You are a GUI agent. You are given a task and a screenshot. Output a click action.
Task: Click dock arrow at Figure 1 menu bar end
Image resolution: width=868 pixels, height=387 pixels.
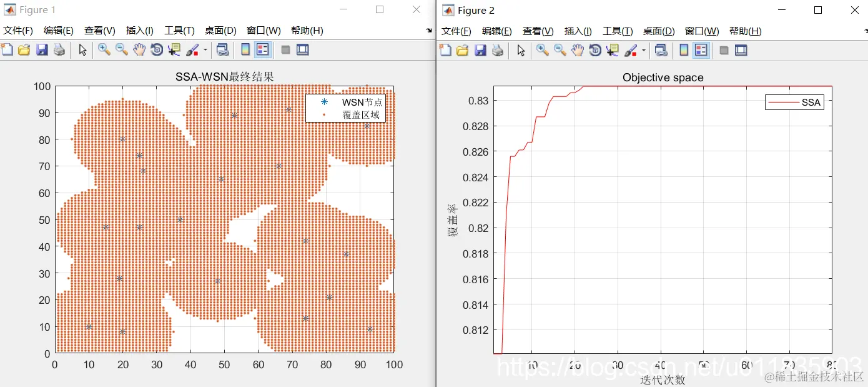tap(429, 31)
